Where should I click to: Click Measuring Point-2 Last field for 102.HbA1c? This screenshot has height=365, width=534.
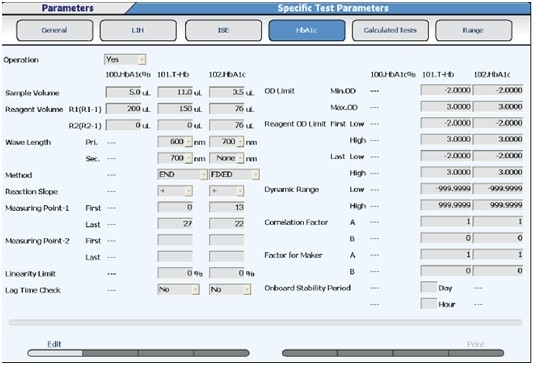pos(227,256)
